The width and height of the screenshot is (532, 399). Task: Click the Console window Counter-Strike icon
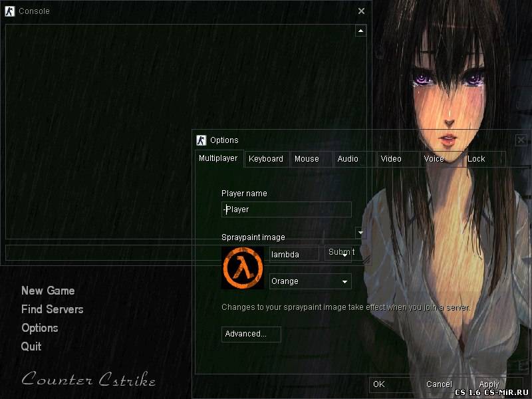[x=10, y=11]
